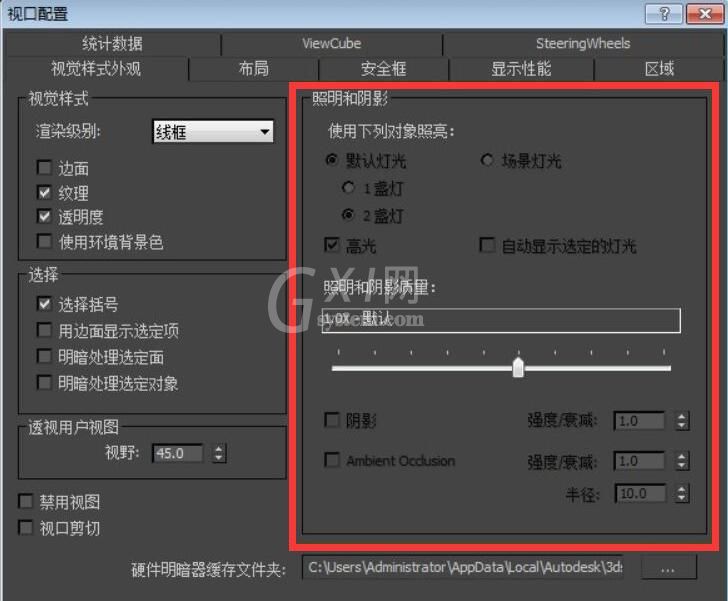Open the 安全框 tab
The height and width of the screenshot is (601, 728).
tap(384, 69)
